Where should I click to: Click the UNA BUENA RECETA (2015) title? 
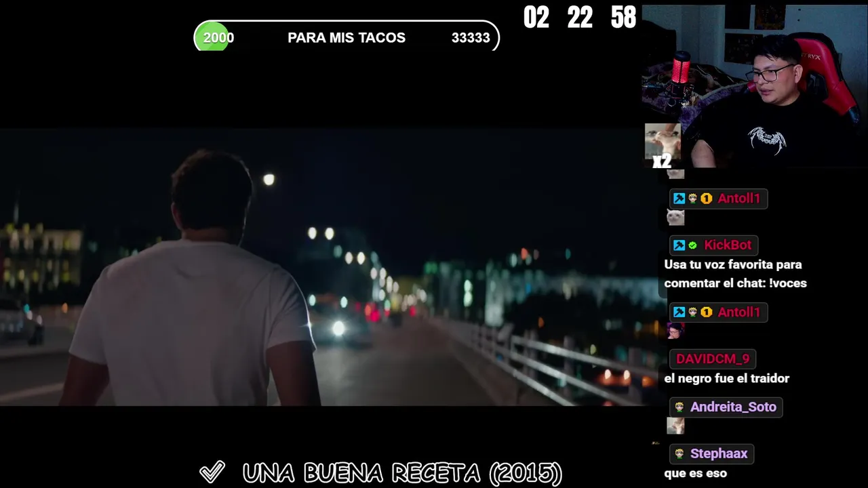tap(402, 473)
